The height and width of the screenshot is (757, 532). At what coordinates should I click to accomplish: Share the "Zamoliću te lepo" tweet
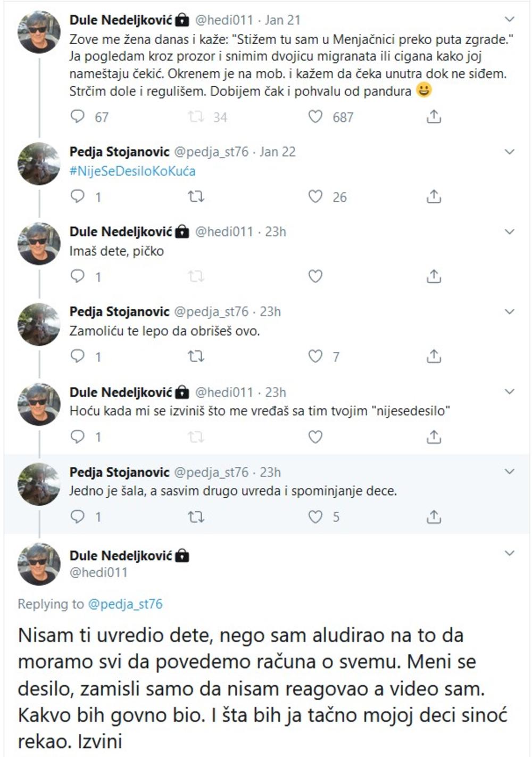click(x=434, y=356)
